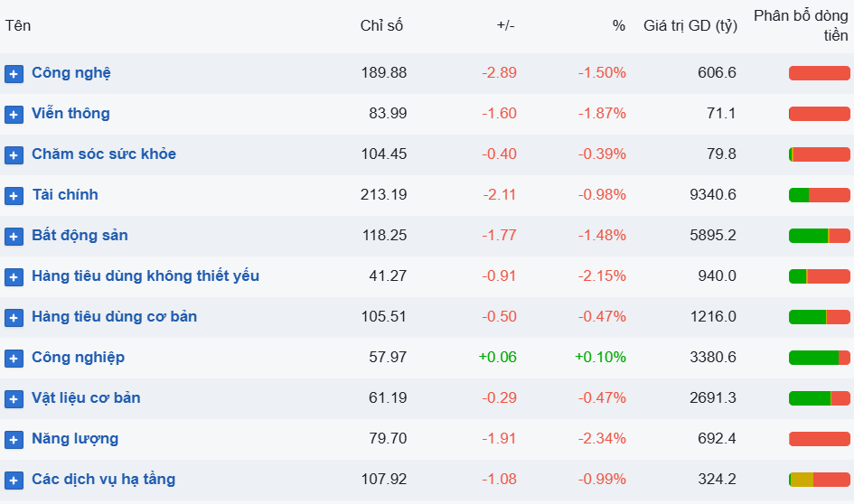Screen dimensions: 854x504
Task: Open the Bất động sản link
Action: [x=80, y=235]
